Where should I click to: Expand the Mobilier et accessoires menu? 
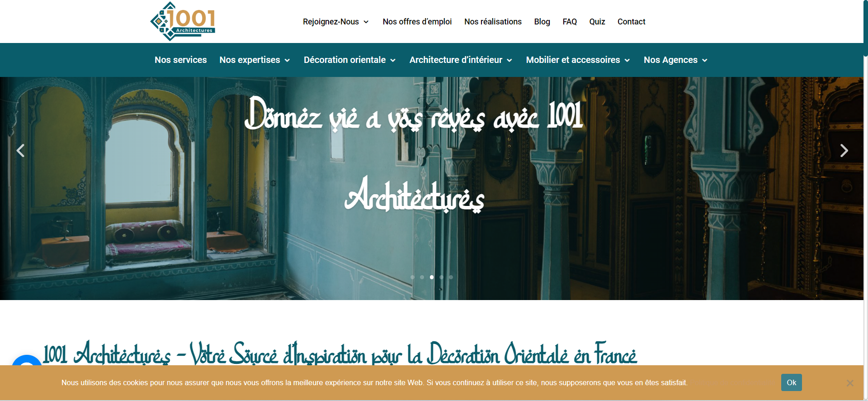[x=578, y=60]
